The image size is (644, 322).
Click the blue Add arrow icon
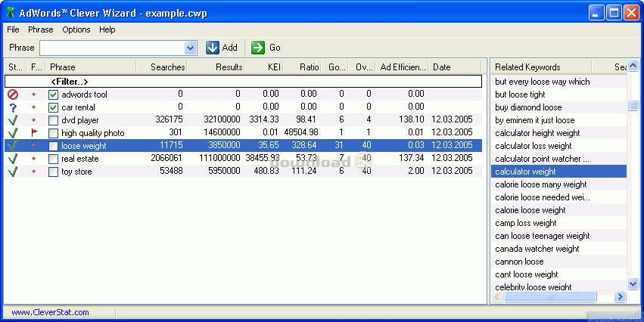pos(213,48)
